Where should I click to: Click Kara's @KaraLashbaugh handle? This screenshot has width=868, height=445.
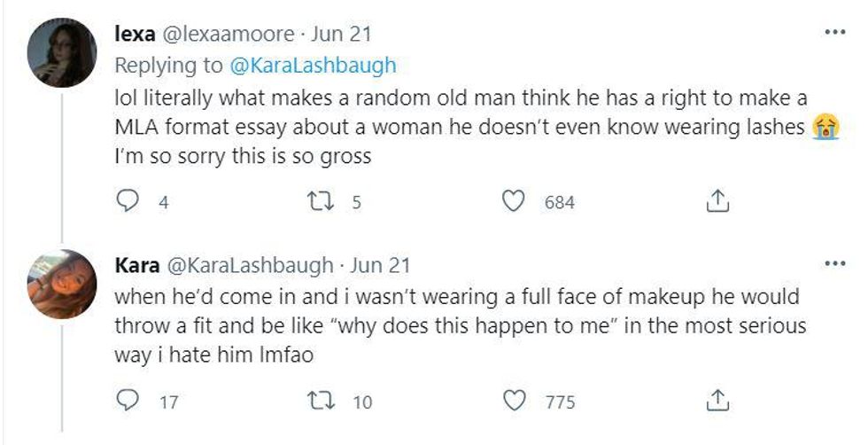point(250,265)
